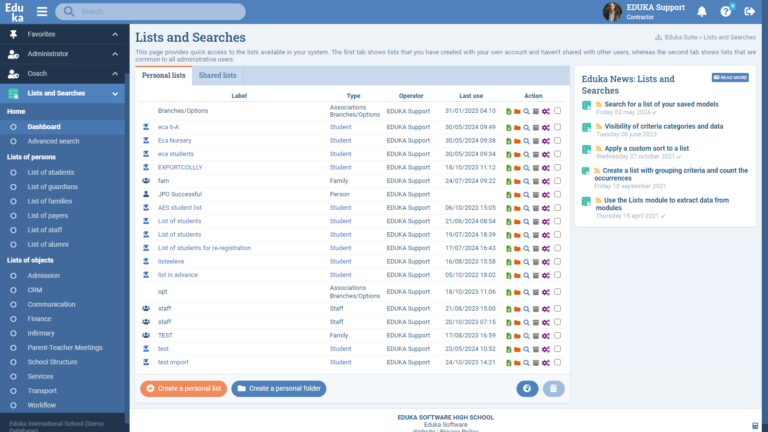Click the top search input field

click(150, 11)
